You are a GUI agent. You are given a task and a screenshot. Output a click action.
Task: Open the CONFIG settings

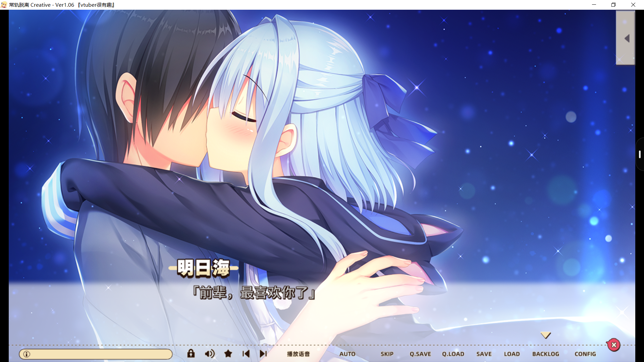585,354
